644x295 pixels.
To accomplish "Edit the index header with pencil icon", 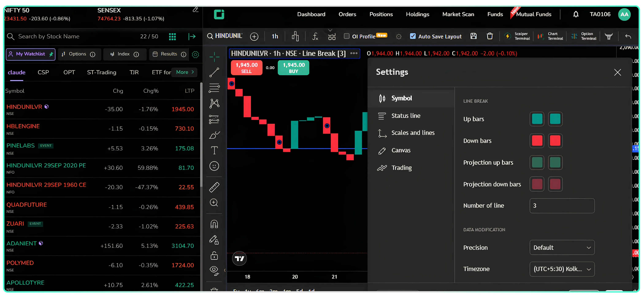I will [195, 10].
